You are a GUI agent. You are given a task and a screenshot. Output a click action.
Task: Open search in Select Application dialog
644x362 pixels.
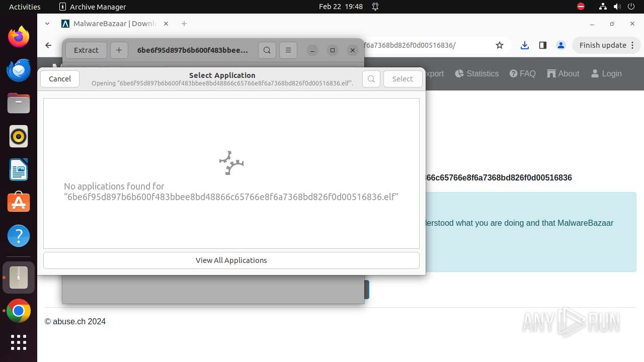click(371, 79)
